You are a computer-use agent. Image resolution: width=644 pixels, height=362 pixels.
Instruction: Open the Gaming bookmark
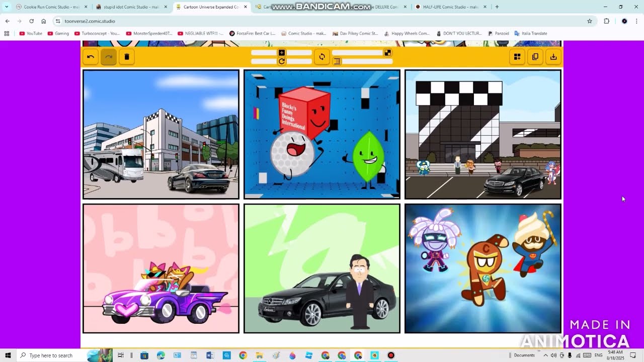point(58,34)
